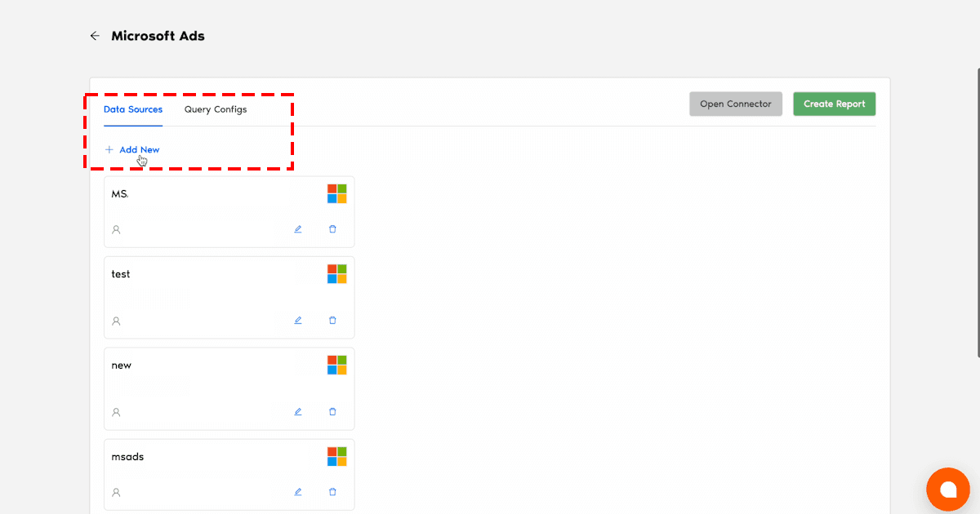The image size is (980, 514).
Task: Delete the 'msads' data source
Action: (x=332, y=492)
